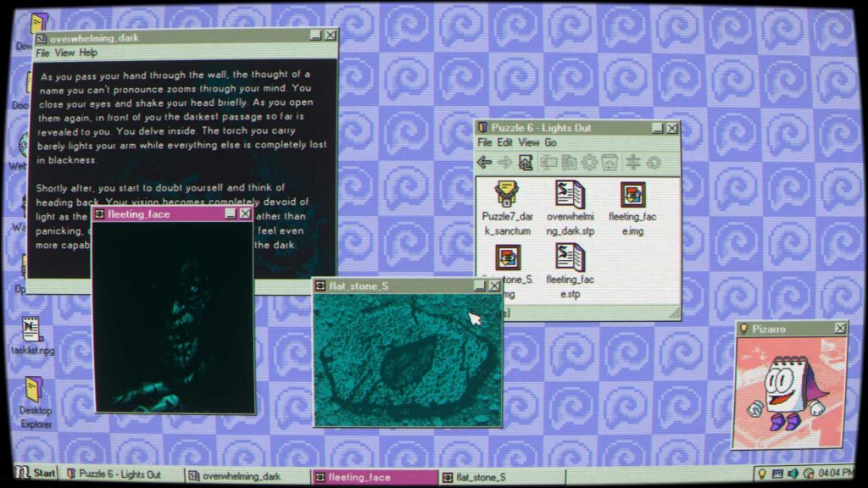Image resolution: width=868 pixels, height=488 pixels.
Task: Select the locked Puzzle7_dark_sanctum folder icon
Action: coord(507,194)
